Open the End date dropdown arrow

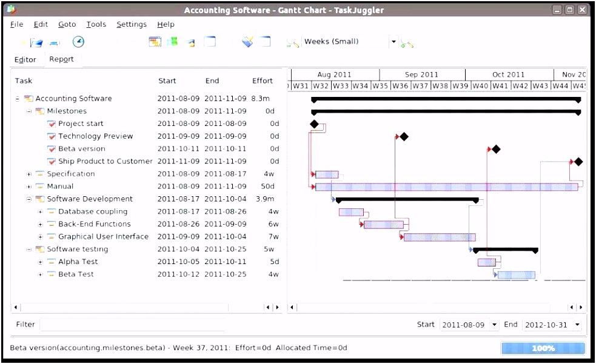(577, 325)
